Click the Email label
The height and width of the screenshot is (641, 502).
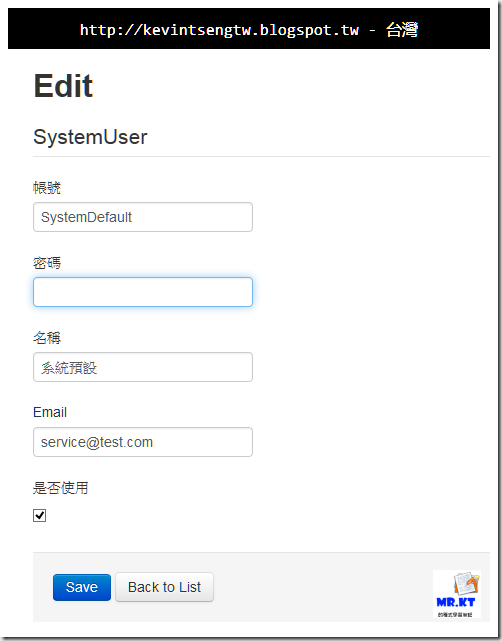tap(50, 412)
